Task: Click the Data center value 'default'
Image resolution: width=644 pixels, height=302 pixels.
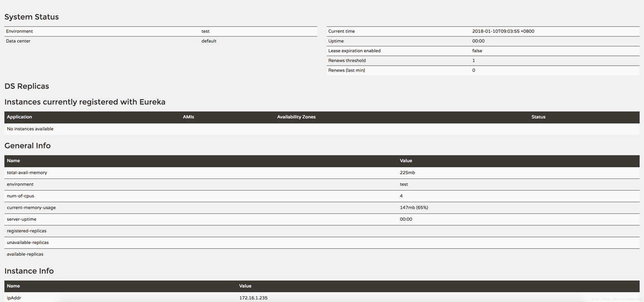Action: 208,41
